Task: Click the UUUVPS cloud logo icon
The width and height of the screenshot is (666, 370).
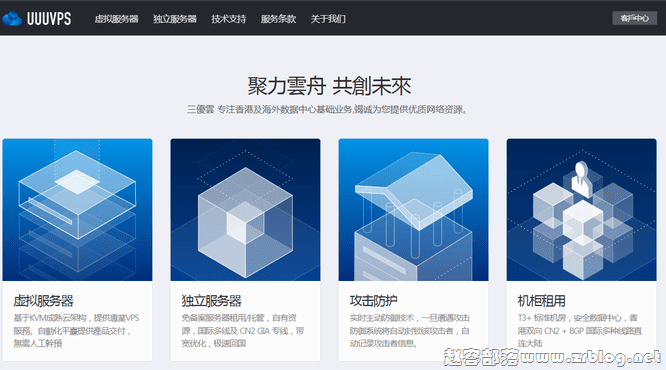Action: (x=12, y=19)
